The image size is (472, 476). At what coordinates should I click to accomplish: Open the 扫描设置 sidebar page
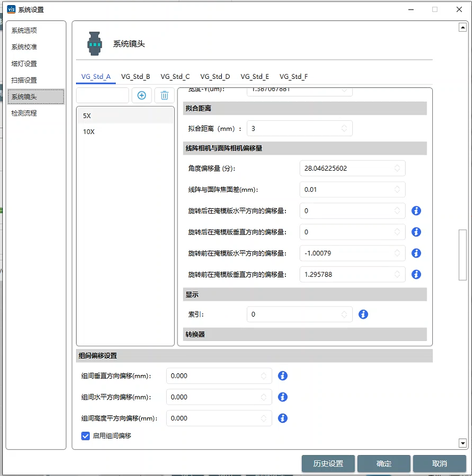[x=24, y=80]
